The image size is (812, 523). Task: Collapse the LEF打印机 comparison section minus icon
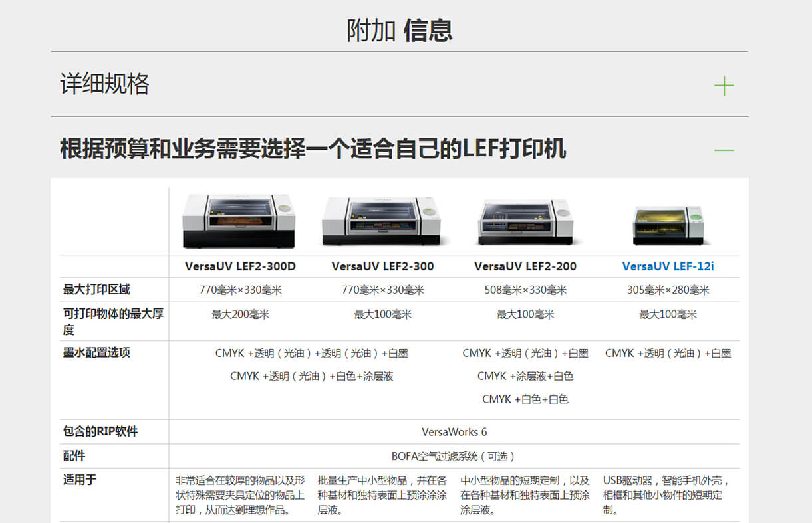pos(724,150)
